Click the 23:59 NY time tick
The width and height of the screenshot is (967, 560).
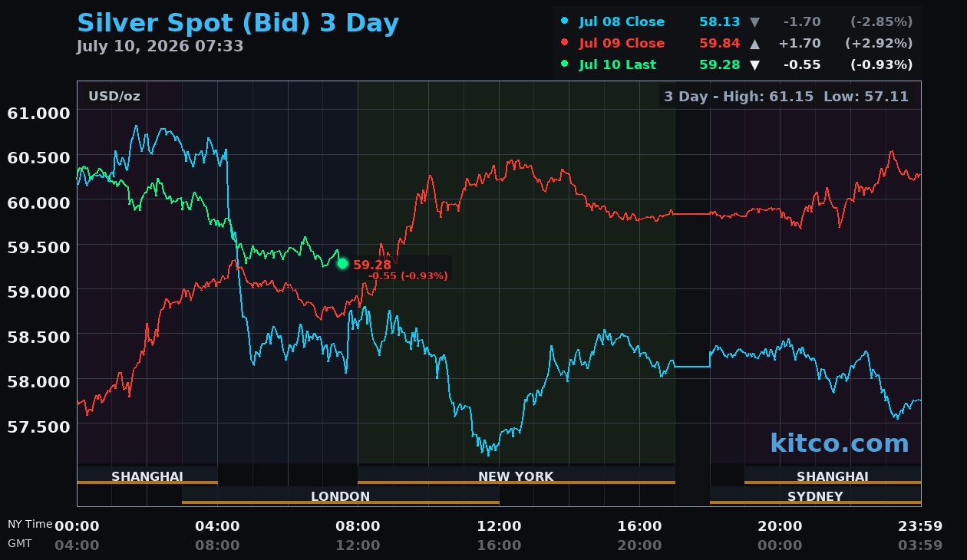point(920,526)
